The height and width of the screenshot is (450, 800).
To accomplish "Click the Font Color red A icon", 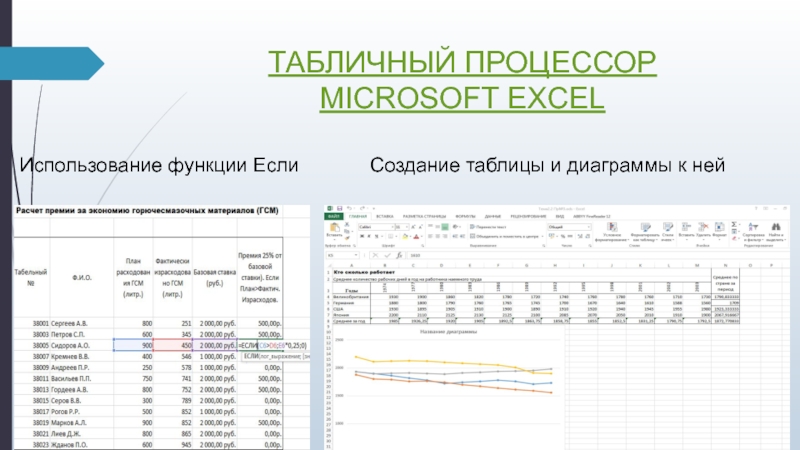I will point(416,236).
